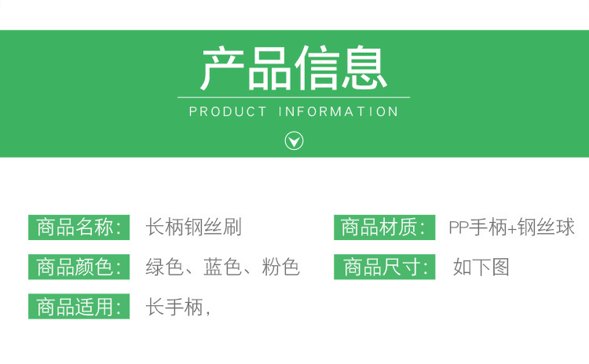
Task: Choose the 蓝色 color option text
Action: point(222,267)
